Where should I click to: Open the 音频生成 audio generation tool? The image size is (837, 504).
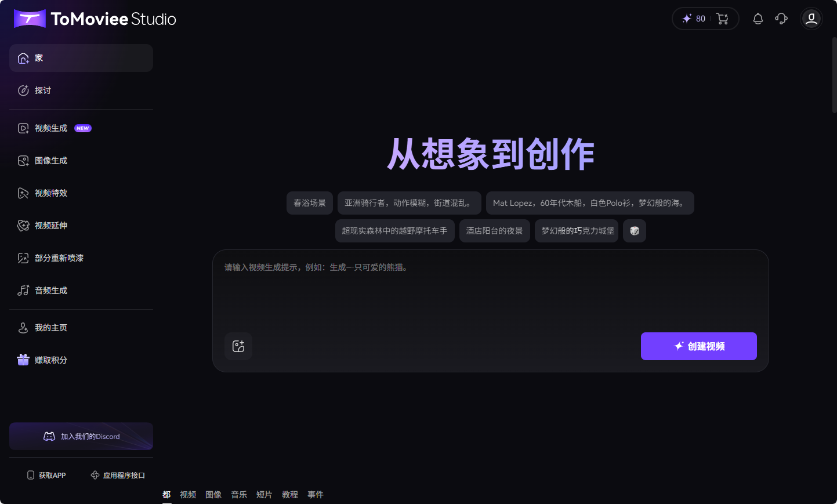pyautogui.click(x=51, y=290)
